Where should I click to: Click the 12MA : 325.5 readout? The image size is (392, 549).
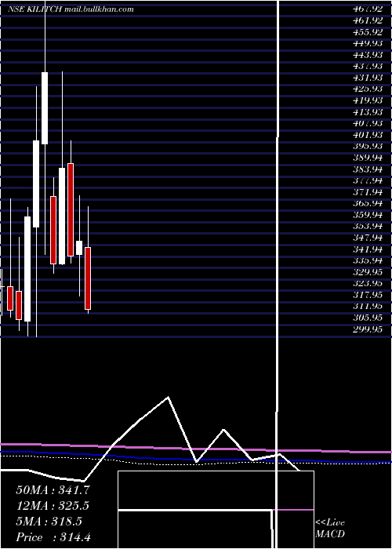53,506
